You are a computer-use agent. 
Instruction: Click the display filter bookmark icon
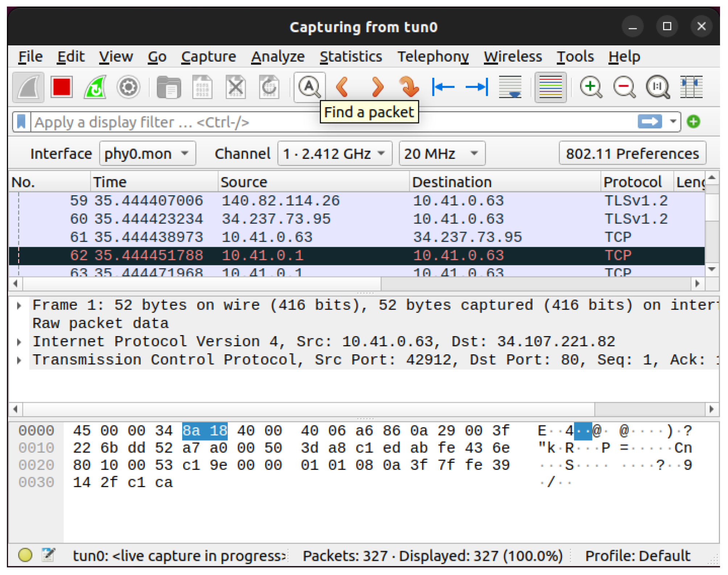click(21, 122)
